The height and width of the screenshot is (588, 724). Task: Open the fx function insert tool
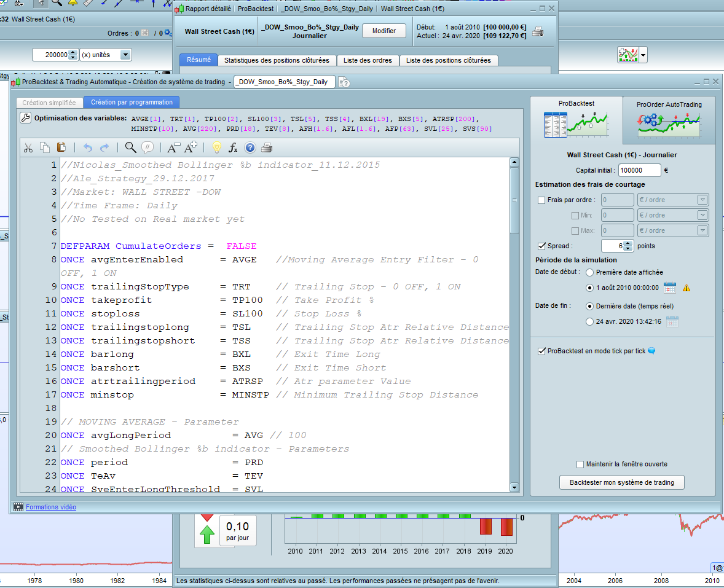(x=233, y=147)
